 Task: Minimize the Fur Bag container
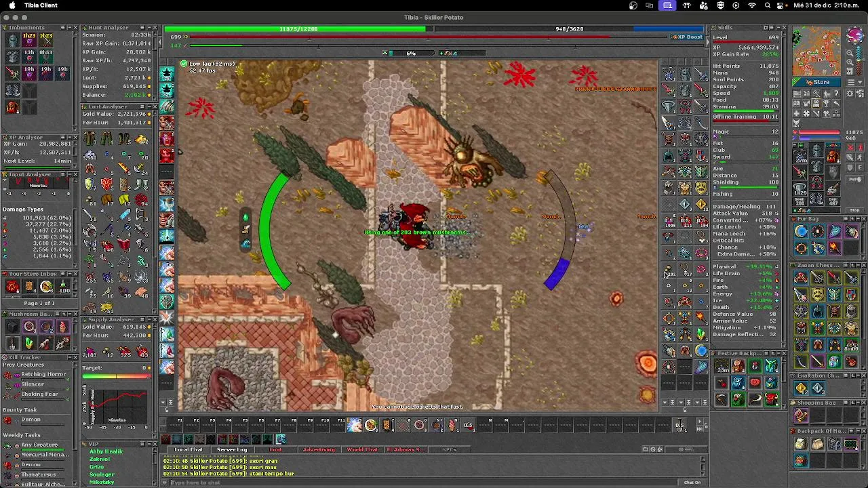click(x=858, y=219)
